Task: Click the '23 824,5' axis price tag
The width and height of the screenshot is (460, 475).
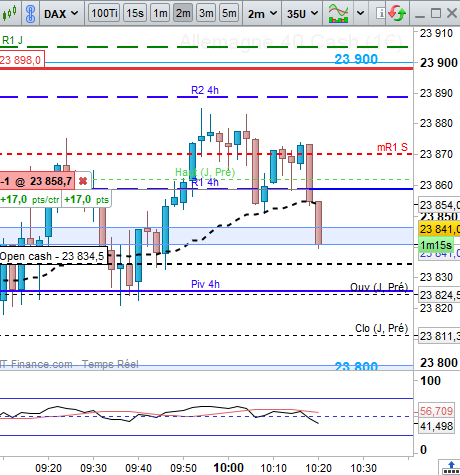Action: click(439, 295)
